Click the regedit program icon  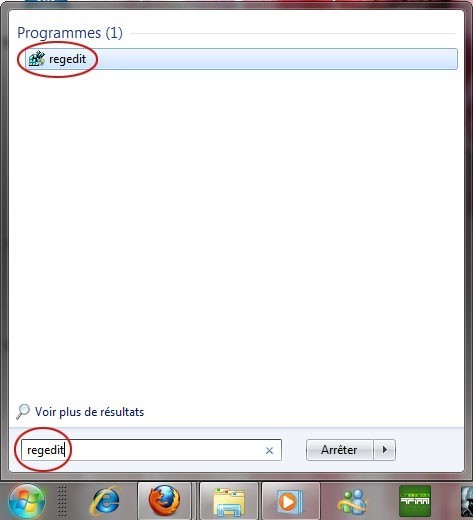(x=36, y=59)
